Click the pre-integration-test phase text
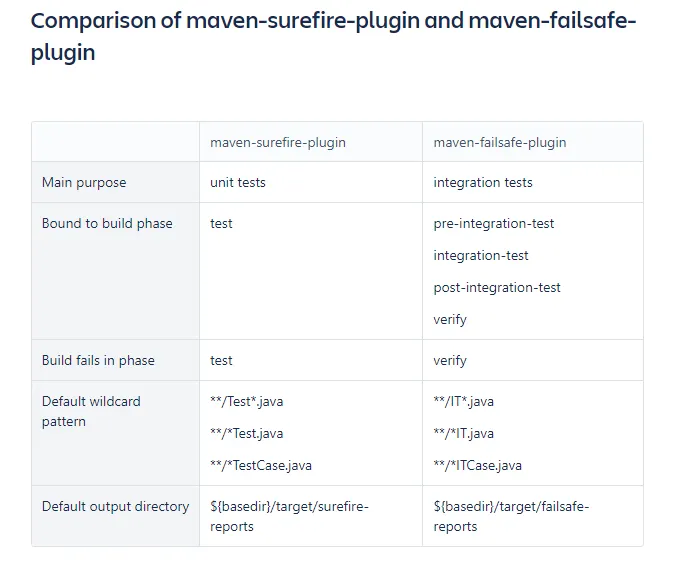 coord(494,224)
